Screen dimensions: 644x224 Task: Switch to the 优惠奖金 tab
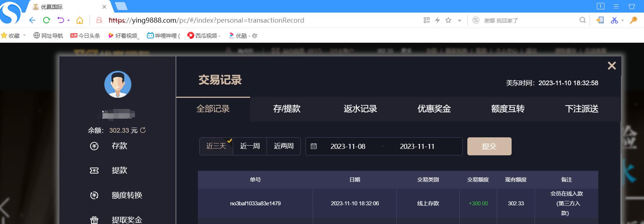[x=434, y=109]
